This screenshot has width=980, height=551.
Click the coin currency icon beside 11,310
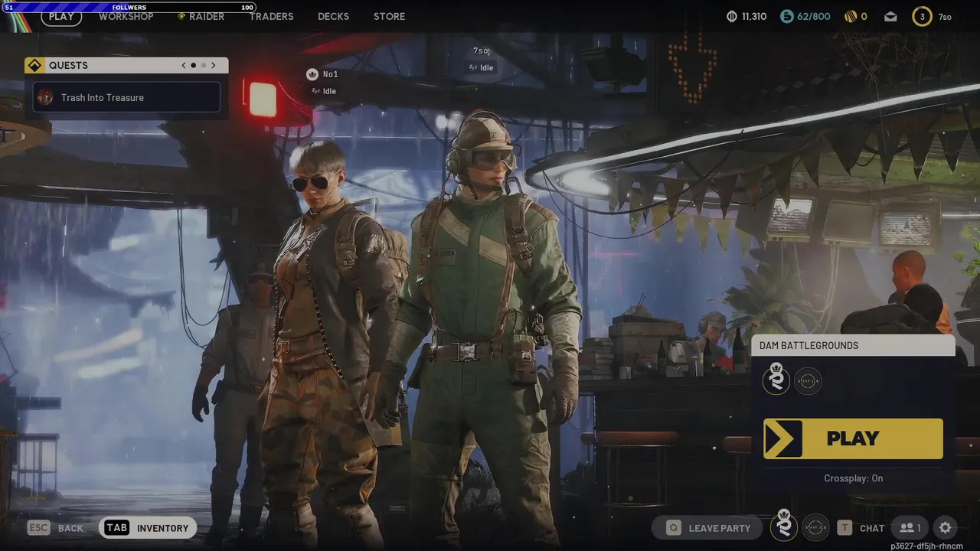coord(731,16)
